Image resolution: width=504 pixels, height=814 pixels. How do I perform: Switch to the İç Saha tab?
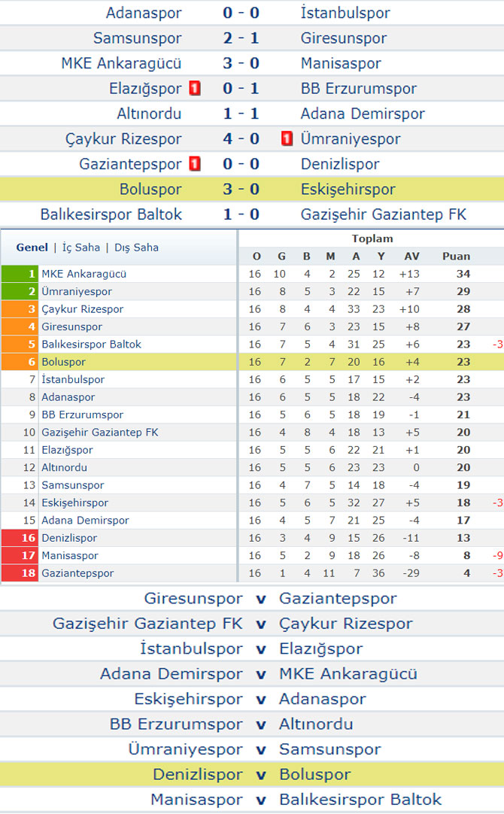point(81,248)
